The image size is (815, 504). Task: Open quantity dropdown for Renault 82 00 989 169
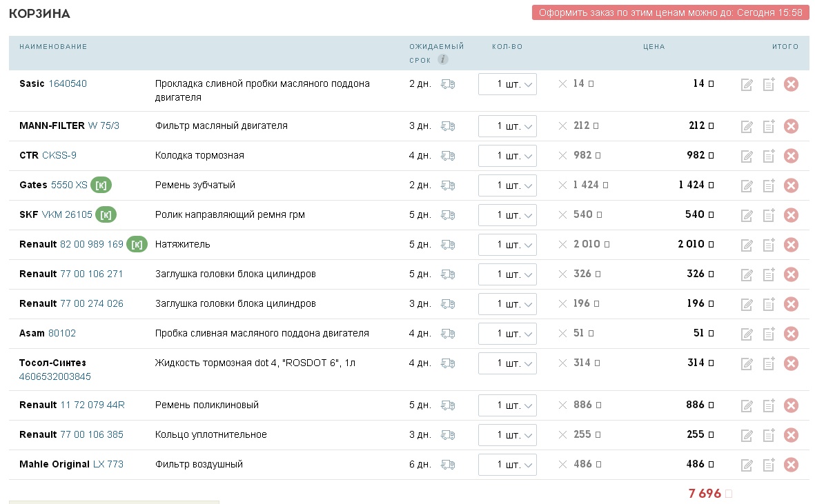pos(507,245)
